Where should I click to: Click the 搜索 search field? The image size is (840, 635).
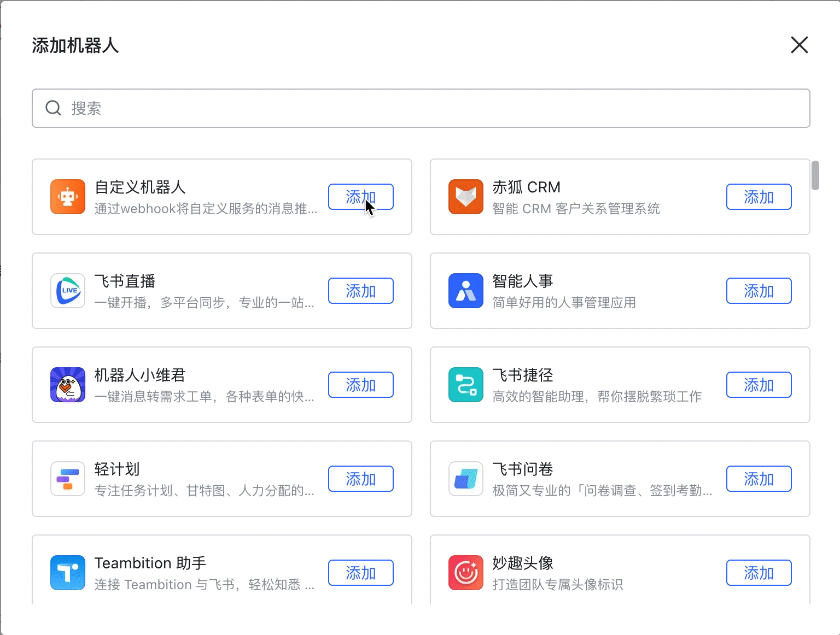[x=421, y=108]
